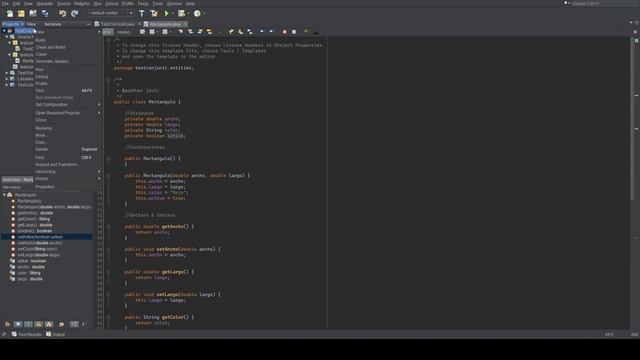Click the stop macro square icon

[294, 32]
